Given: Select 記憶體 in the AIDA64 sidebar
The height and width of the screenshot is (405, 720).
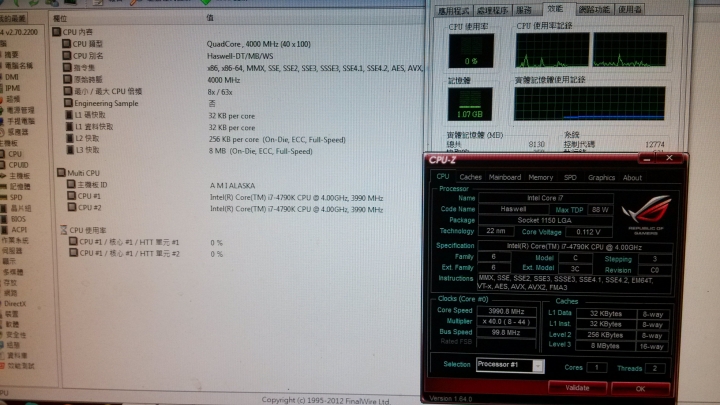Looking at the screenshot, I should point(20,186).
